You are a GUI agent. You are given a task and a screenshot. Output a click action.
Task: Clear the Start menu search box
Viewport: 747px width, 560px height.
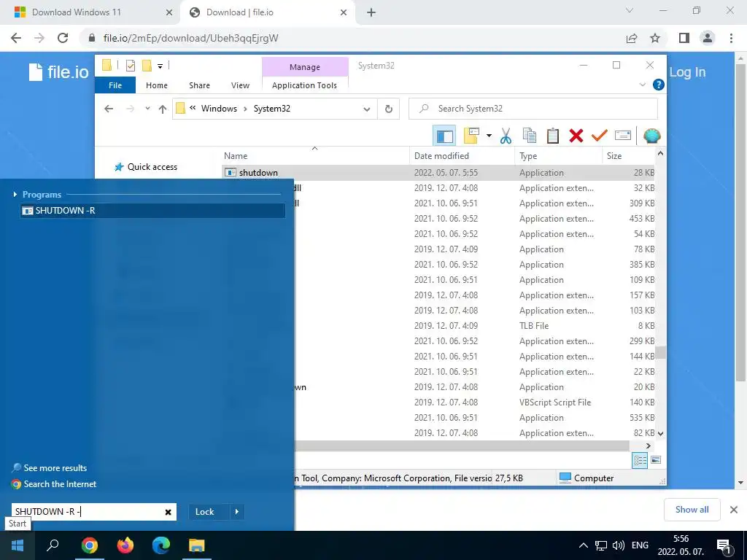pyautogui.click(x=169, y=512)
